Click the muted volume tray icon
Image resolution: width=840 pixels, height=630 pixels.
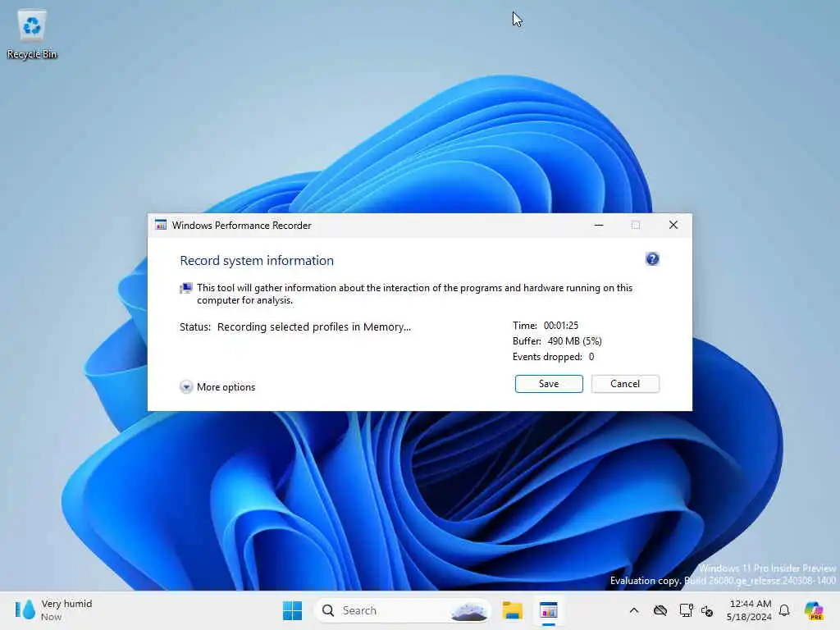pos(707,610)
